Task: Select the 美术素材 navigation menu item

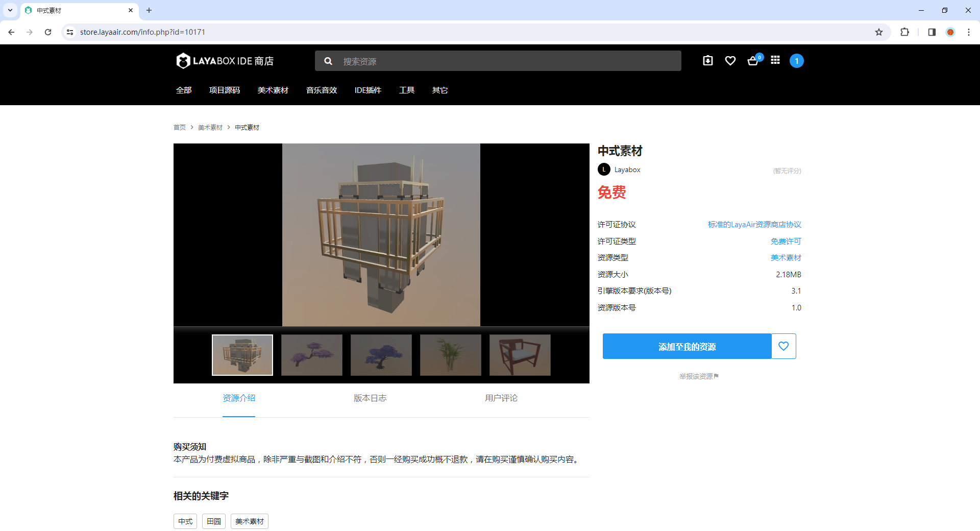Action: (x=273, y=90)
